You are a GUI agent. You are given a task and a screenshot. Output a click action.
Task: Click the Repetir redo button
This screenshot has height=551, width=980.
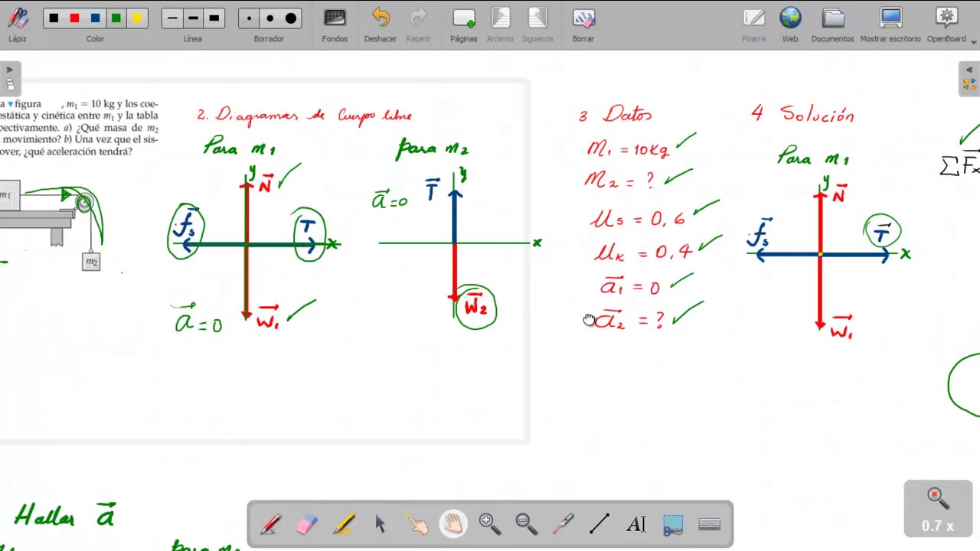[418, 24]
